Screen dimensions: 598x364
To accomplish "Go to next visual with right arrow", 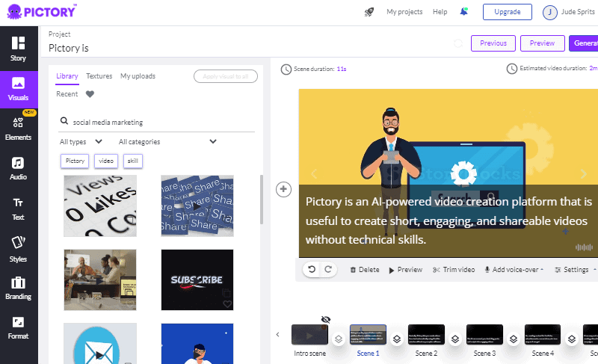I will click(584, 174).
